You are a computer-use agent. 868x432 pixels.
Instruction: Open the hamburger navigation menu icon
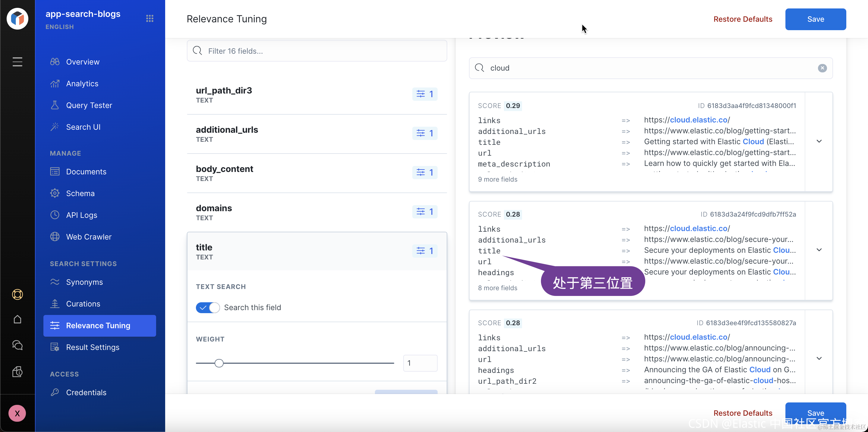[x=17, y=62]
